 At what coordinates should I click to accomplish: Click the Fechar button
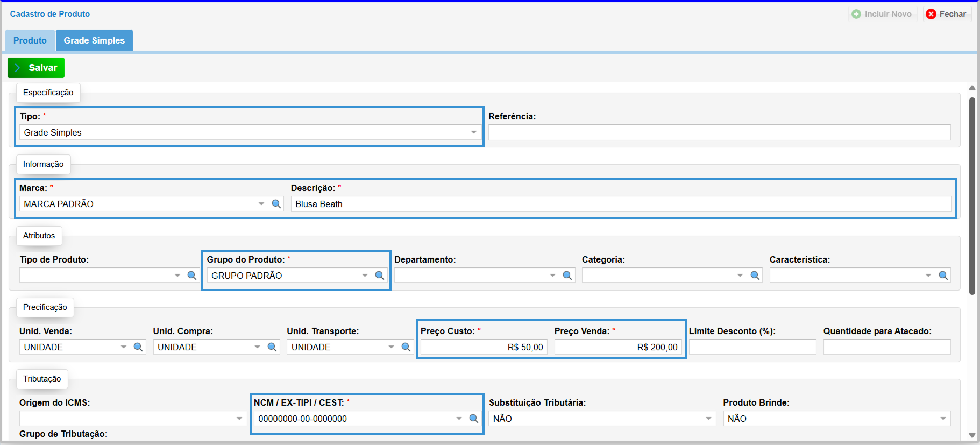[x=947, y=14]
